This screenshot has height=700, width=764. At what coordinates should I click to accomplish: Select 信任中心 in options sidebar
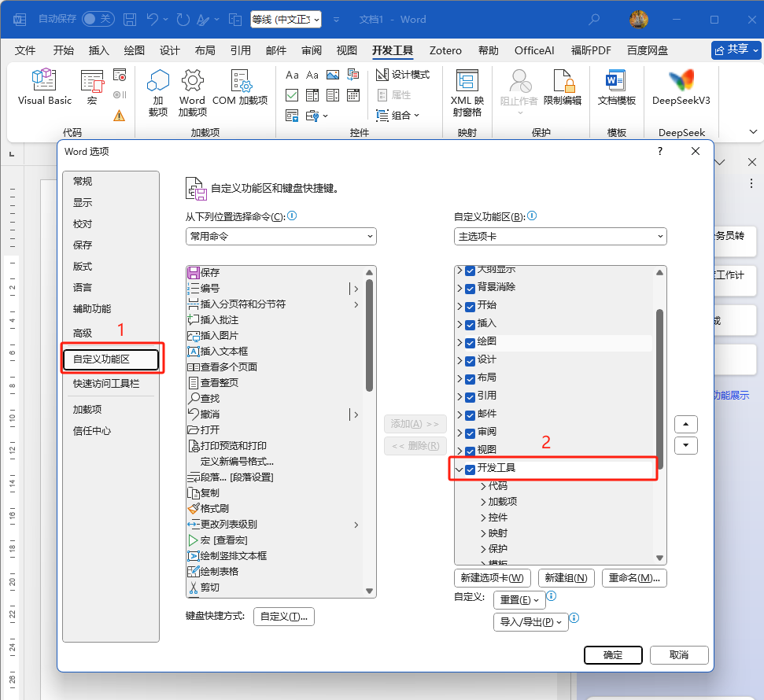(x=92, y=431)
